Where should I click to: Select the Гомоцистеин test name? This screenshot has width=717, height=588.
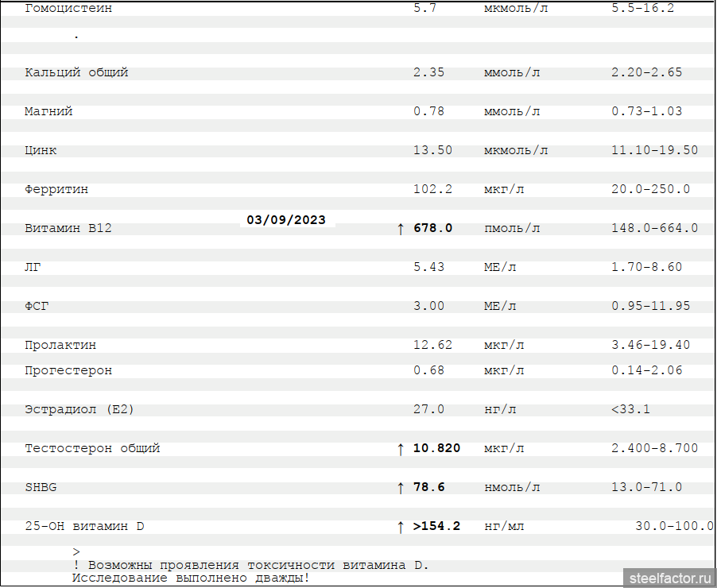click(68, 9)
